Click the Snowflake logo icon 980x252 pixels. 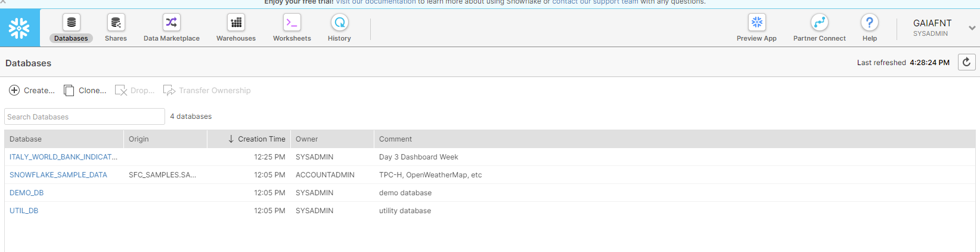click(20, 28)
